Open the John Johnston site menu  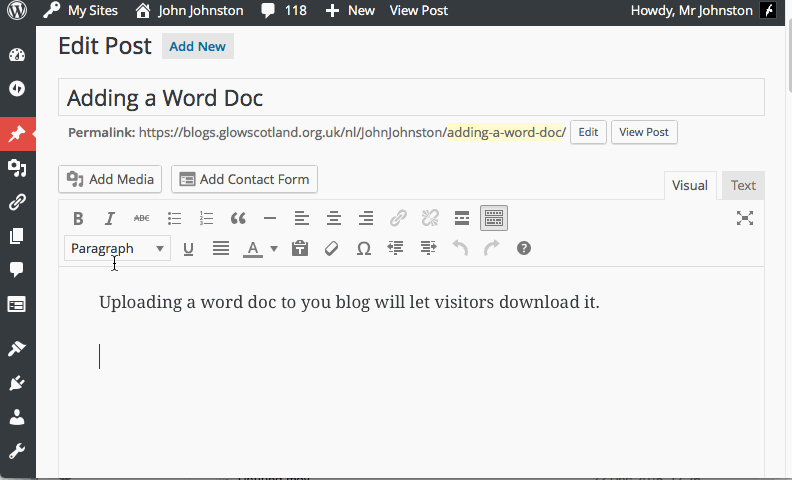(x=189, y=11)
